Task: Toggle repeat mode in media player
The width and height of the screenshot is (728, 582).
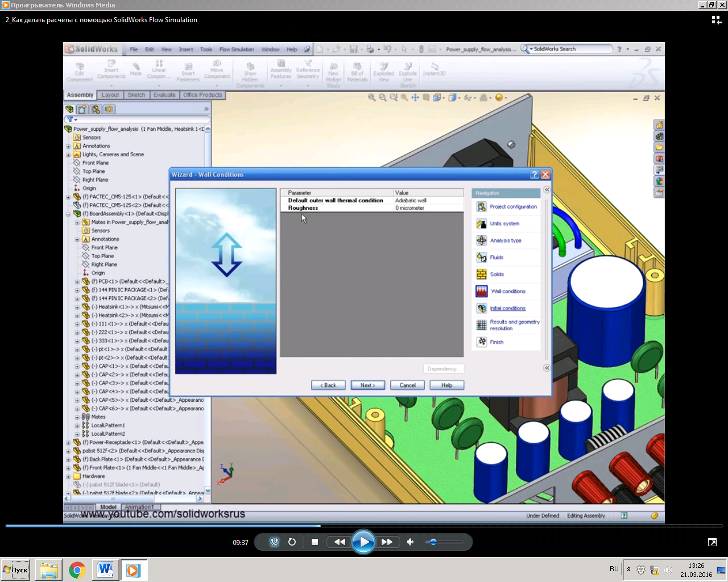Action: tap(292, 542)
